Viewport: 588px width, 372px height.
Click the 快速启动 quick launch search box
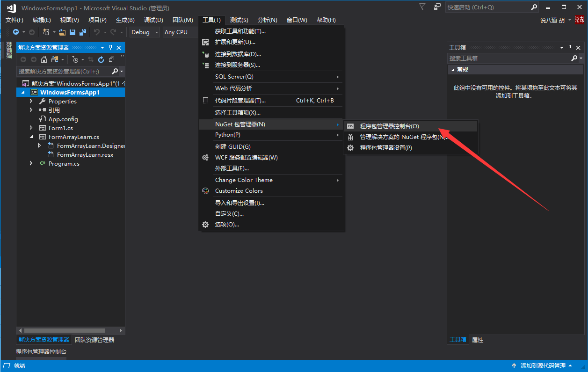pos(487,7)
